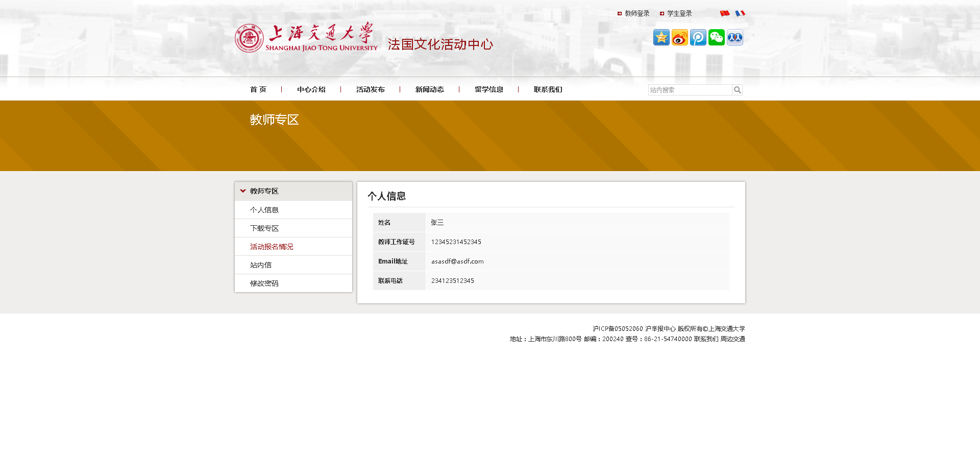The height and width of the screenshot is (455, 980).
Task: Click the 教师登录 link
Action: 636,13
